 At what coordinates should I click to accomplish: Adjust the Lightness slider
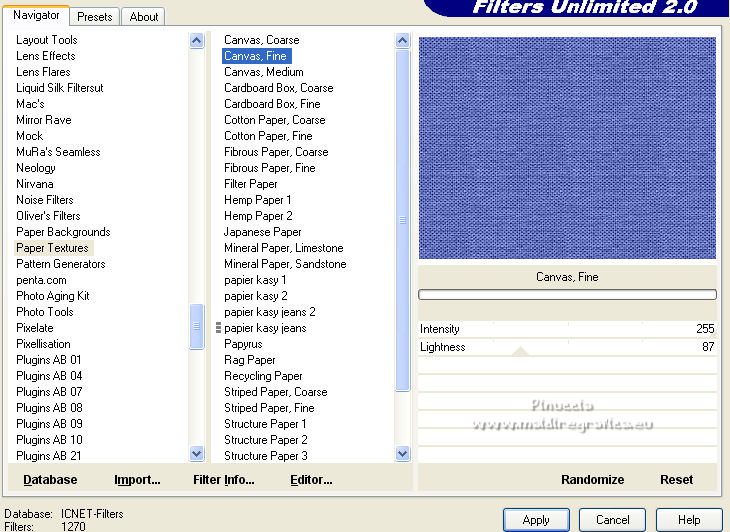pos(567,347)
